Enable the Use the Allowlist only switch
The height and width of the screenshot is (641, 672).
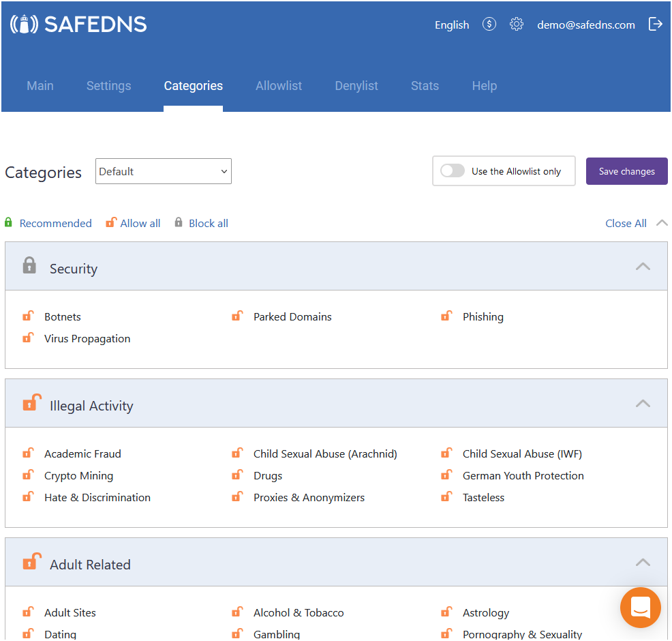pos(453,171)
